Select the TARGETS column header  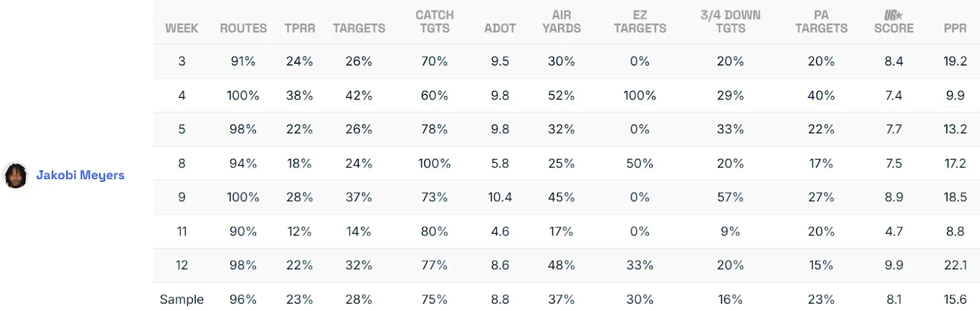(x=359, y=28)
